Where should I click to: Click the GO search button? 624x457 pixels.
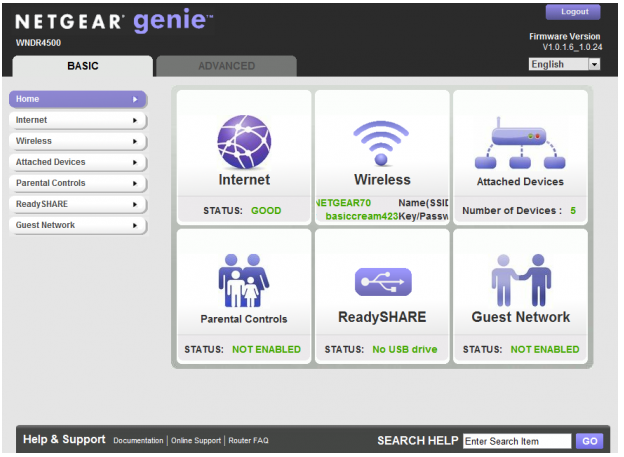[589, 441]
